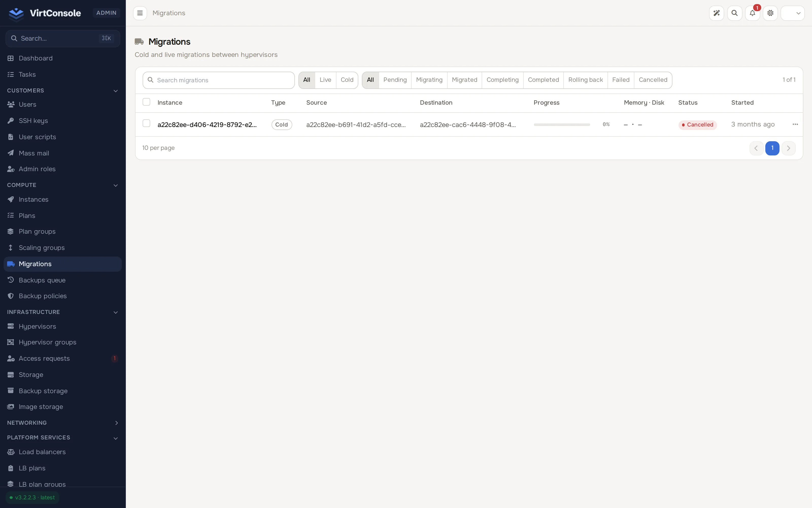812x508 pixels.
Task: Open SSH keys page
Action: coord(63,121)
